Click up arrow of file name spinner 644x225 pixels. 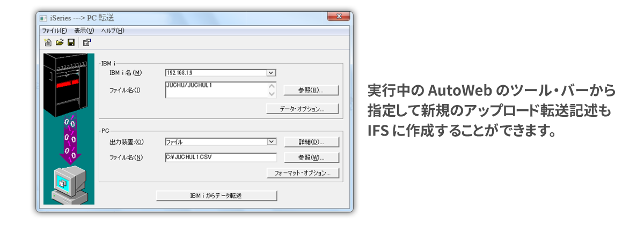point(272,86)
